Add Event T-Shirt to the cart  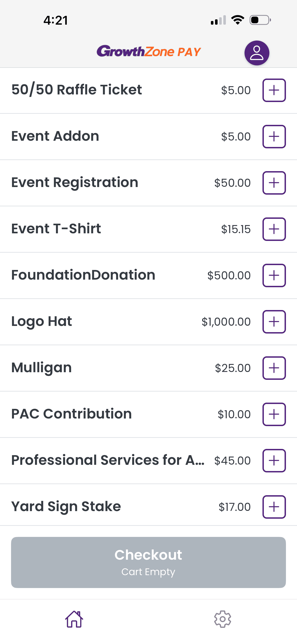pos(274,229)
